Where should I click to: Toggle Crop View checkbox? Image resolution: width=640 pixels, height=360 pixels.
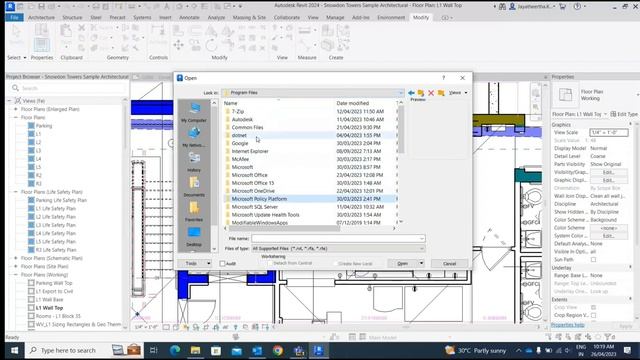pyautogui.click(x=593, y=307)
